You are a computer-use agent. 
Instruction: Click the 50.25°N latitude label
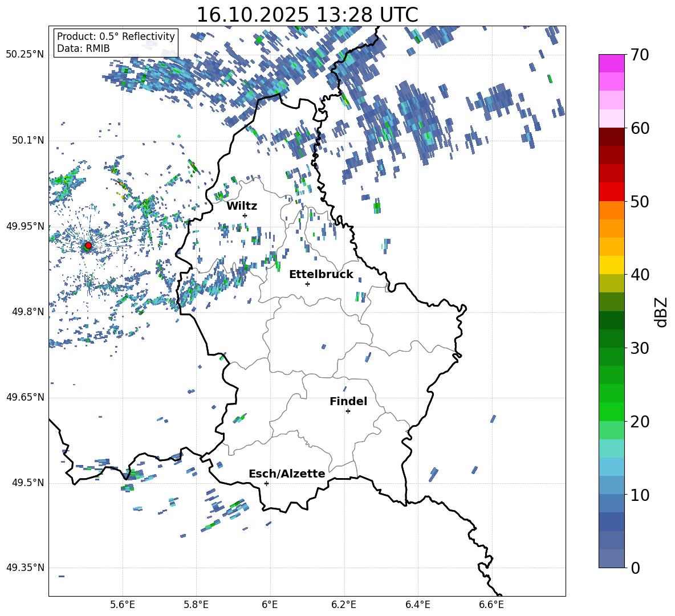25,55
